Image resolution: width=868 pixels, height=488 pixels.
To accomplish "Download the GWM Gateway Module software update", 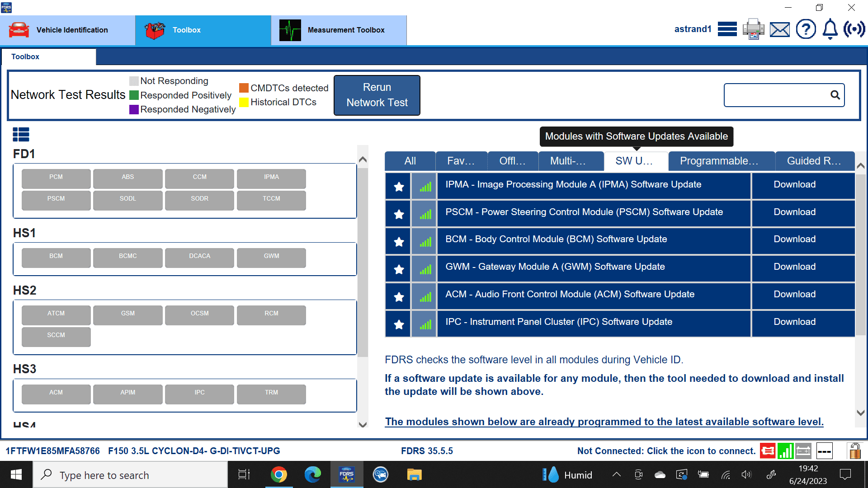I will pos(794,267).
